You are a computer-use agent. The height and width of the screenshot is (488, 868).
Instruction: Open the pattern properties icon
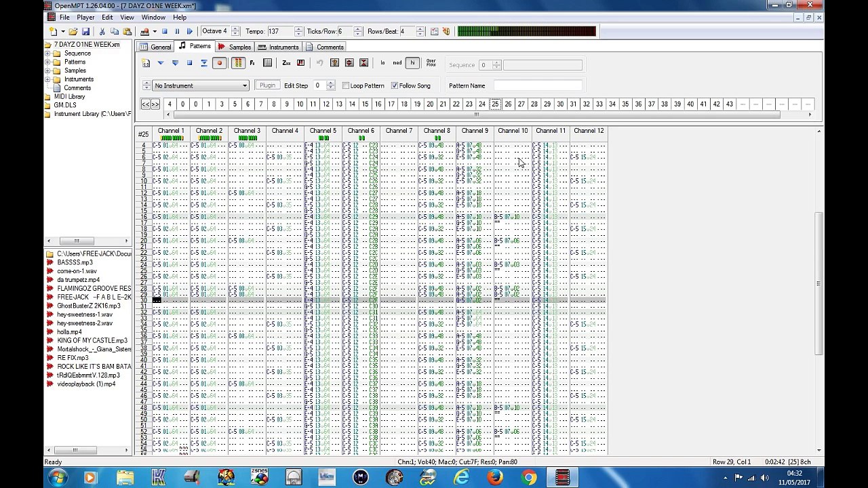click(x=267, y=63)
